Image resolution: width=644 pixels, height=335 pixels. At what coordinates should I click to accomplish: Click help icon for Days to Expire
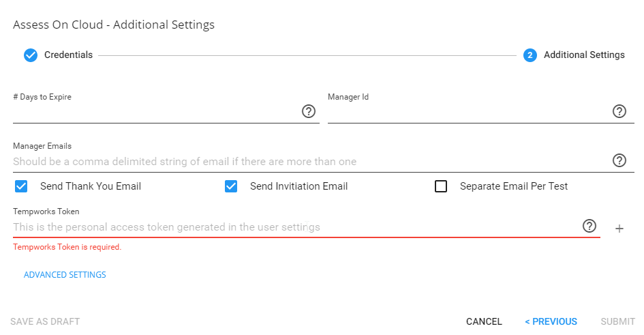(x=309, y=111)
